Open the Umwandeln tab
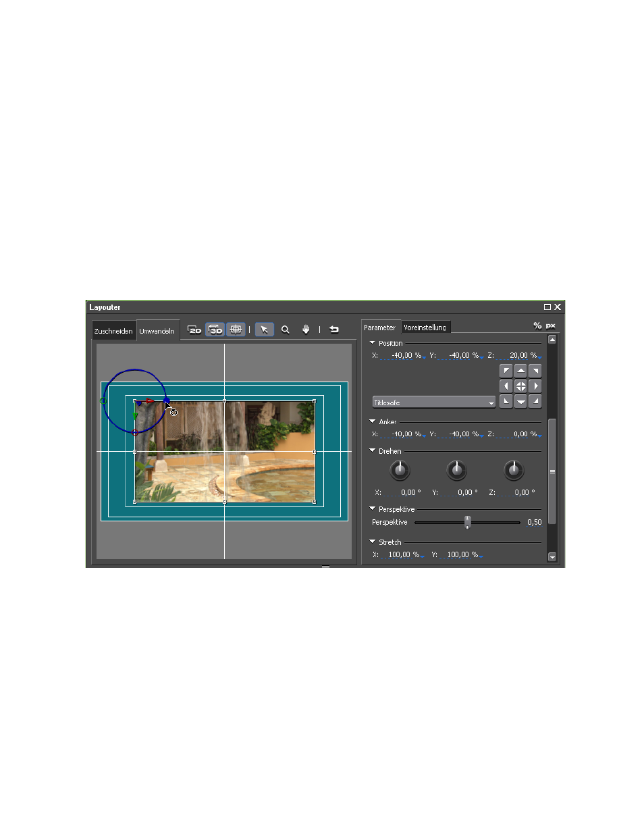644x834 pixels. click(x=157, y=331)
